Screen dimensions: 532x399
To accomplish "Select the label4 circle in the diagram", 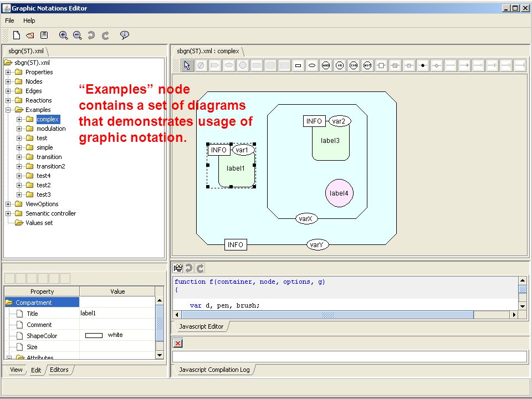I will [339, 193].
